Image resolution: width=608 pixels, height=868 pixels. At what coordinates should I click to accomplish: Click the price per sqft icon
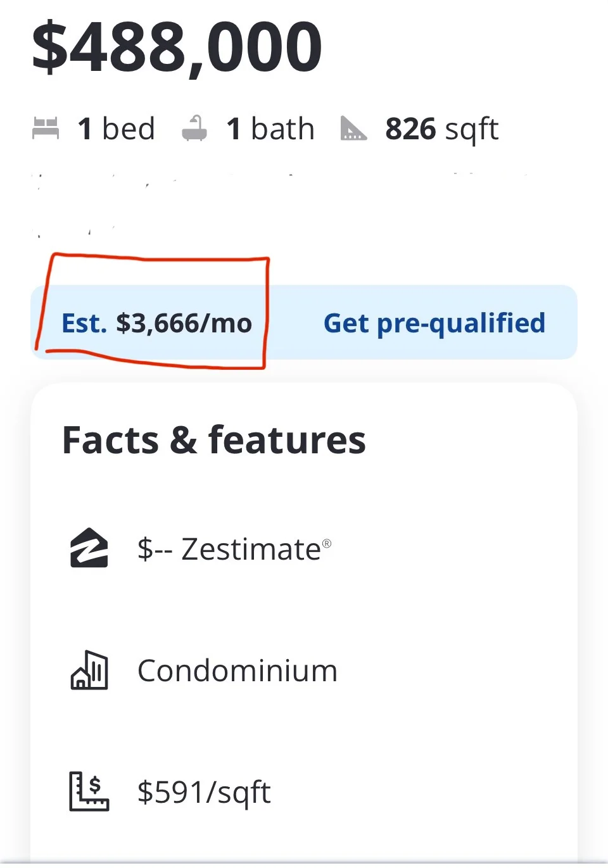coord(89,791)
